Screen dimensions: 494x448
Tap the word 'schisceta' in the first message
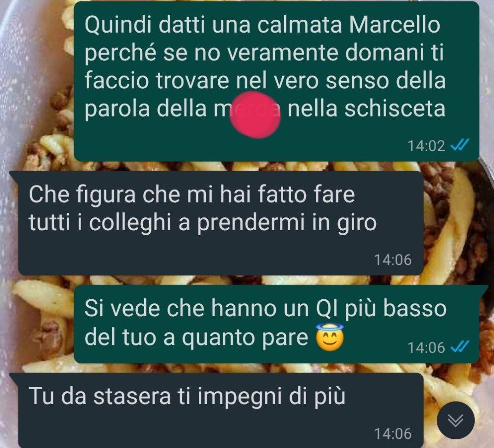pos(395,109)
